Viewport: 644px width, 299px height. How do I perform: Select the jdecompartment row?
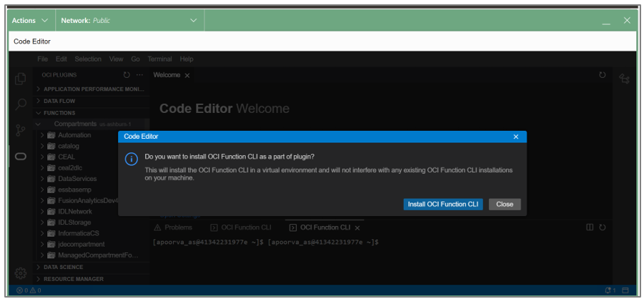[x=91, y=245]
